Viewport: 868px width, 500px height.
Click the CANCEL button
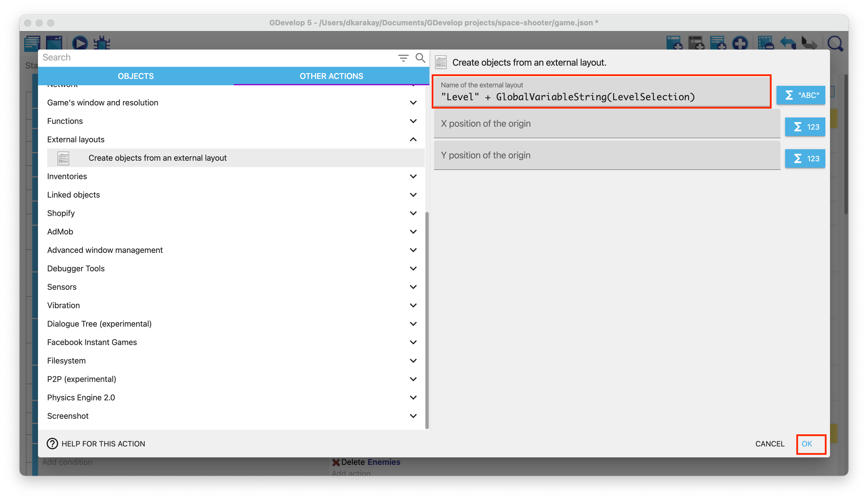770,444
